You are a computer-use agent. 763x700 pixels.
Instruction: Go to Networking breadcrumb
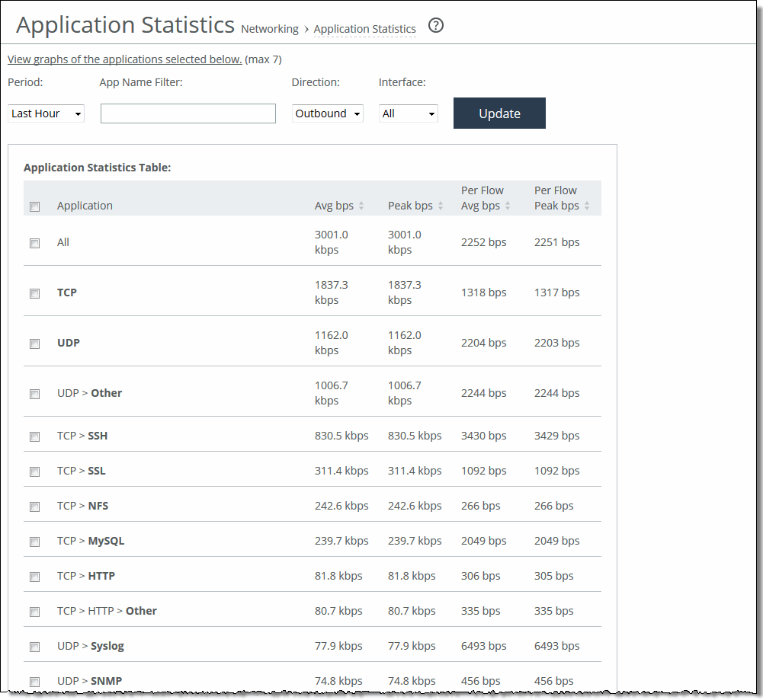coord(270,29)
